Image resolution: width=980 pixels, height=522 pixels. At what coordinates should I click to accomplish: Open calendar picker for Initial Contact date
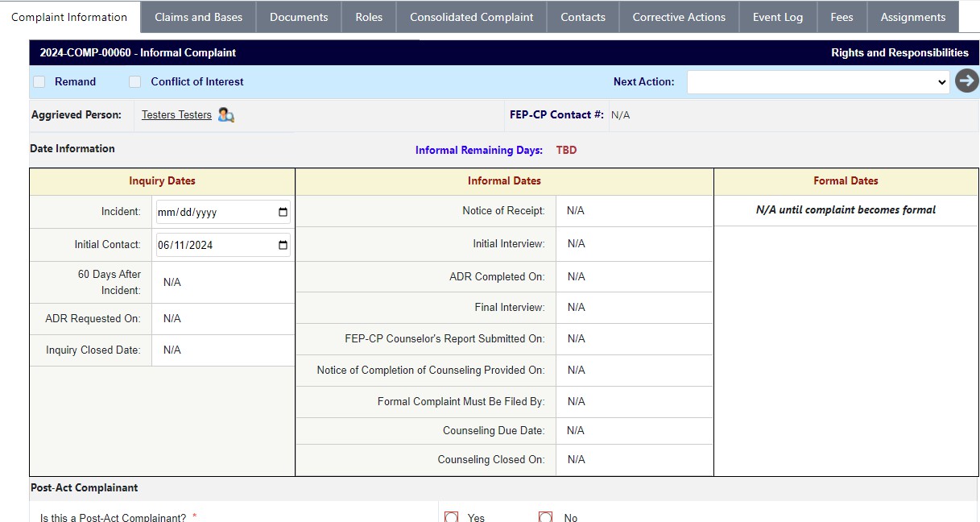pyautogui.click(x=283, y=245)
